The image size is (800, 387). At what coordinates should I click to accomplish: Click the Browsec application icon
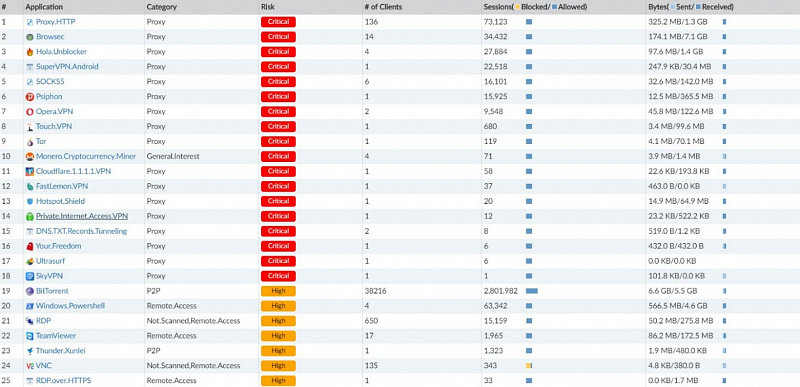coord(30,37)
